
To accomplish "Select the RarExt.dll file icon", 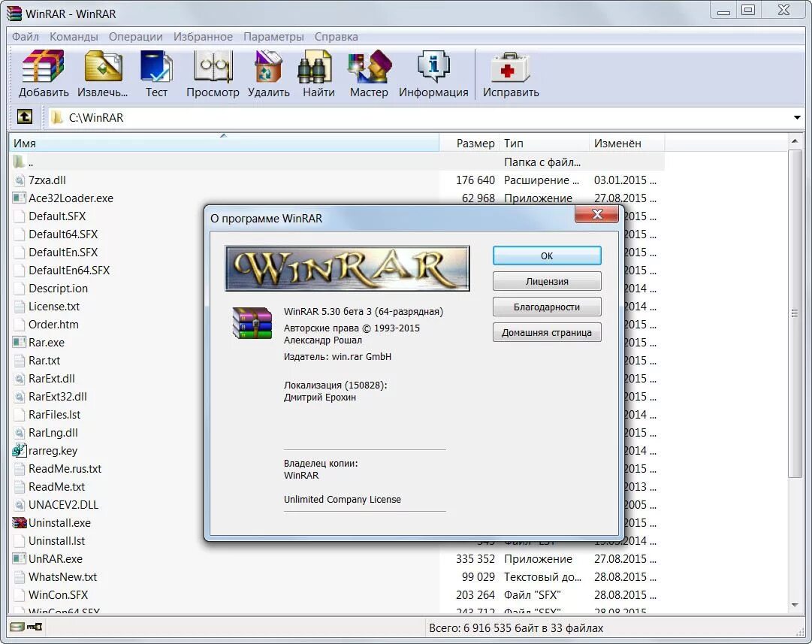I will (20, 378).
